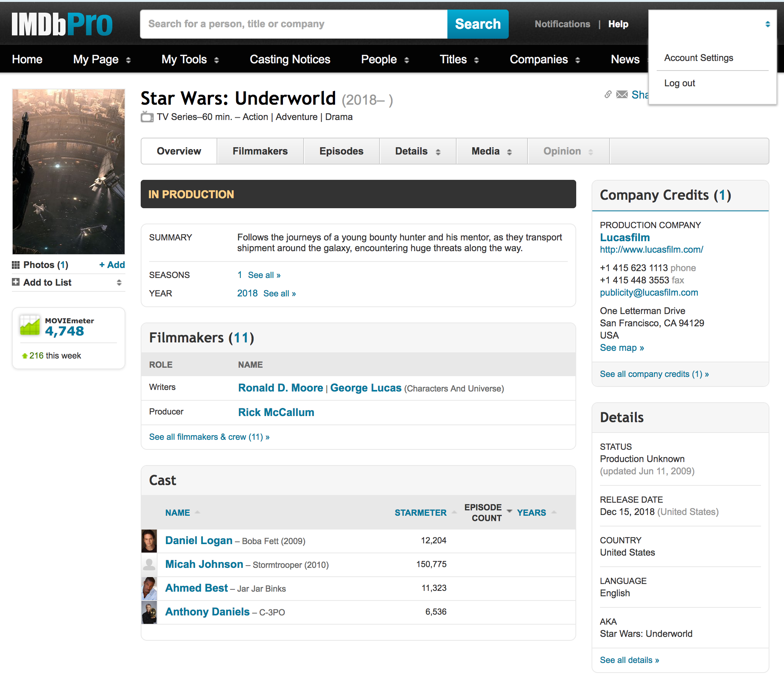Click See all seasons link

pyautogui.click(x=264, y=275)
